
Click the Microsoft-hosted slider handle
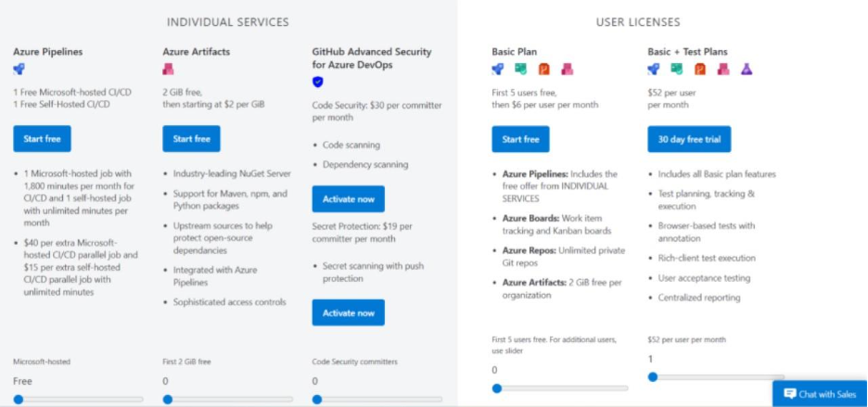tap(19, 400)
